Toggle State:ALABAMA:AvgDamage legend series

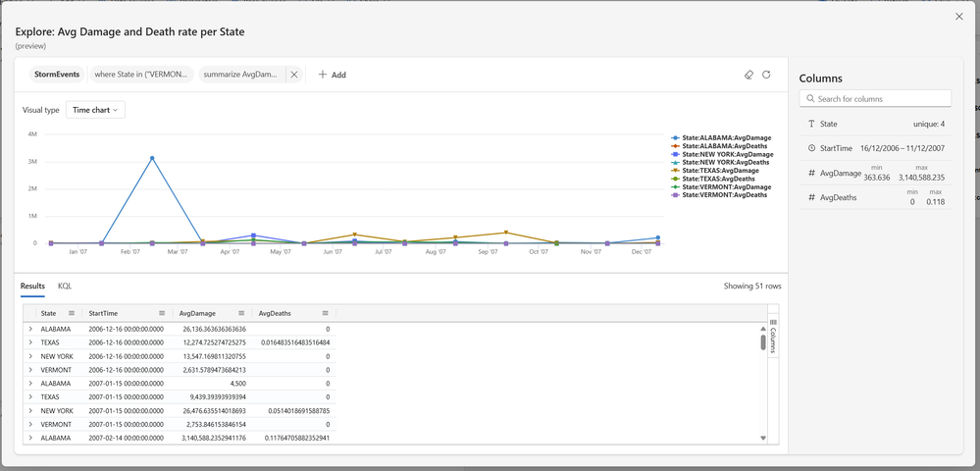721,137
